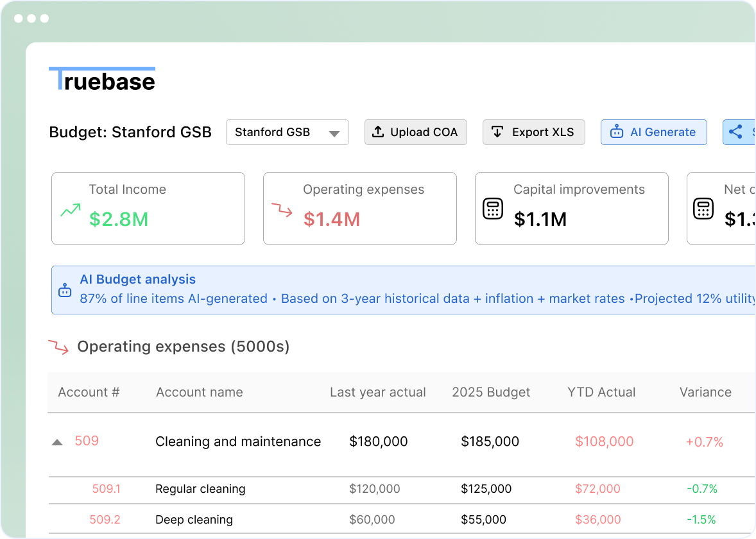This screenshot has width=756, height=539.
Task: Click the Upload COA button
Action: pos(416,132)
